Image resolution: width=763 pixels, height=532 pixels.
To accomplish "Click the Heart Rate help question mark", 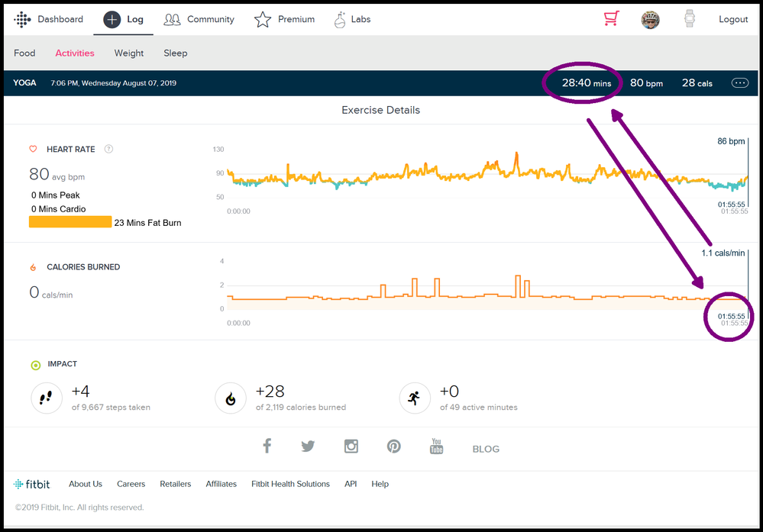I will [x=109, y=150].
